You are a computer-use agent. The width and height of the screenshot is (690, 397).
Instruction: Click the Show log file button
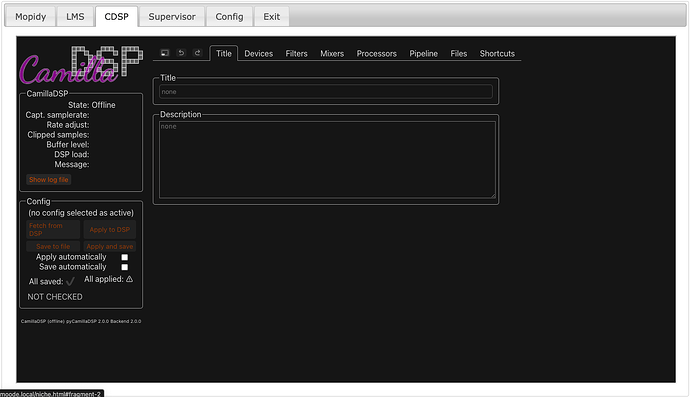(49, 180)
